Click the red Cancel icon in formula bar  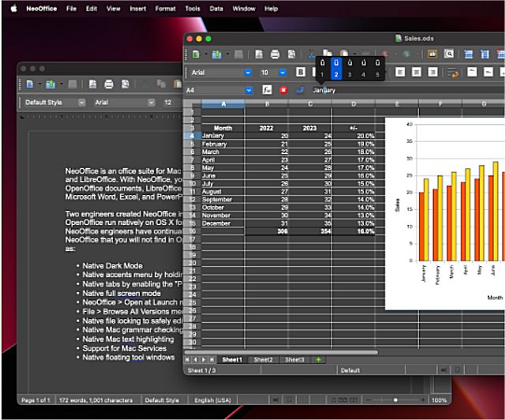pos(282,90)
